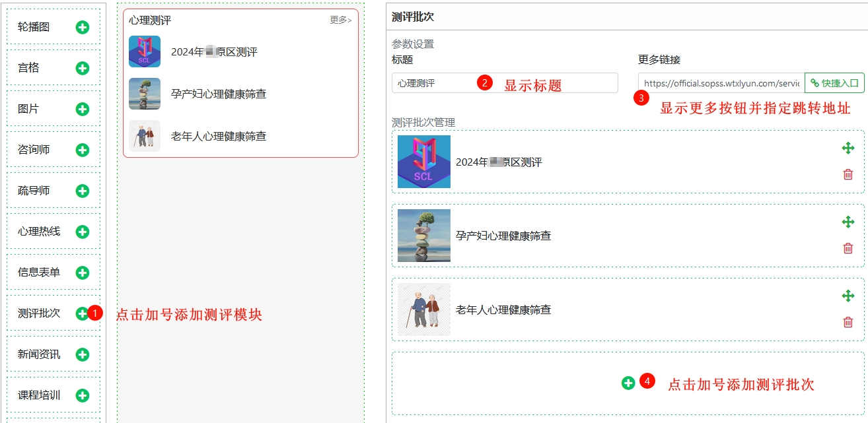Delete the 2024年 区测评 batch entry
Image resolution: width=868 pixels, height=423 pixels.
coord(848,174)
